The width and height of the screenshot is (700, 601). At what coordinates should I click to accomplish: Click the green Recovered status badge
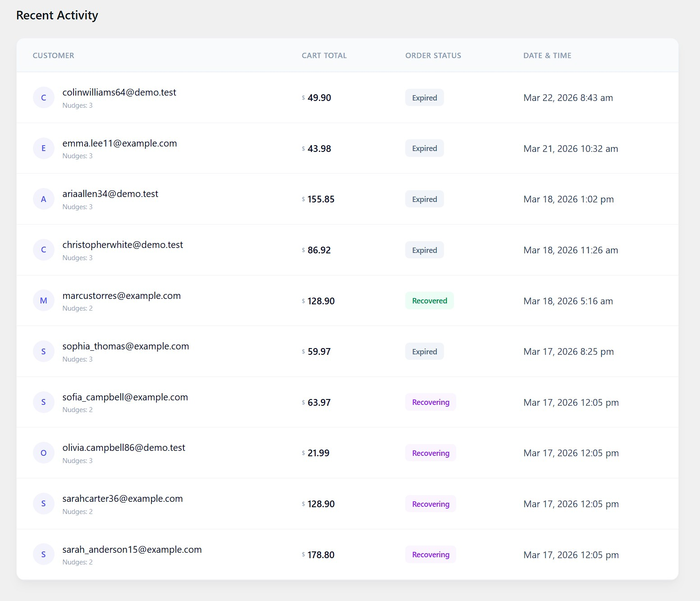tap(429, 300)
